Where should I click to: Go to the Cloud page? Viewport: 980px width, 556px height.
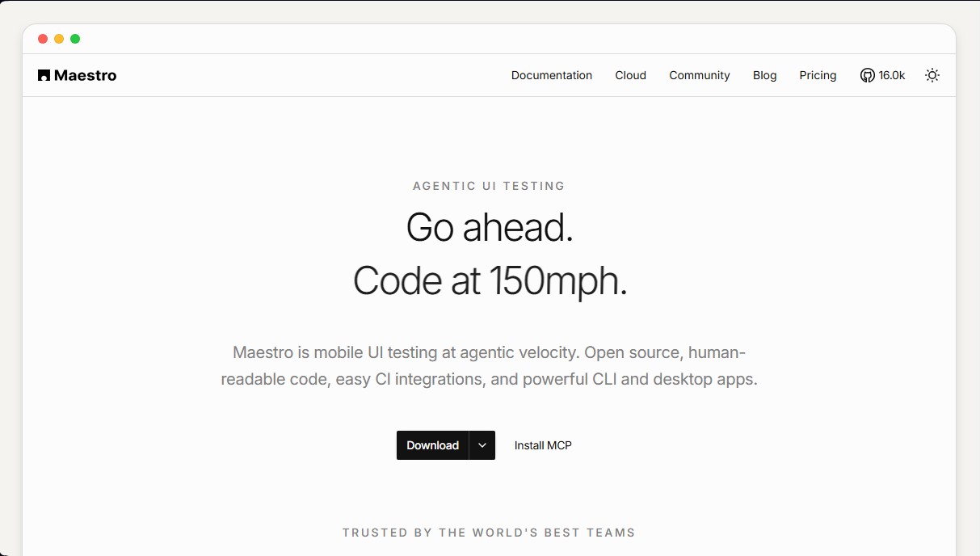631,75
